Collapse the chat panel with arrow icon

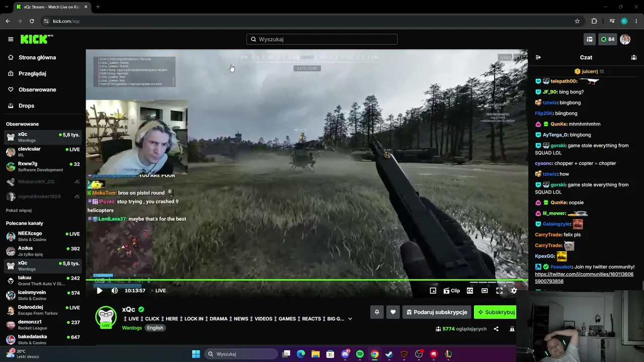pos(538,57)
